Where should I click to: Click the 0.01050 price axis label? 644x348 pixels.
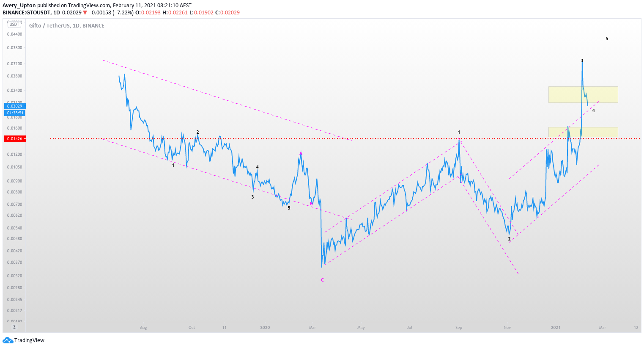point(14,167)
